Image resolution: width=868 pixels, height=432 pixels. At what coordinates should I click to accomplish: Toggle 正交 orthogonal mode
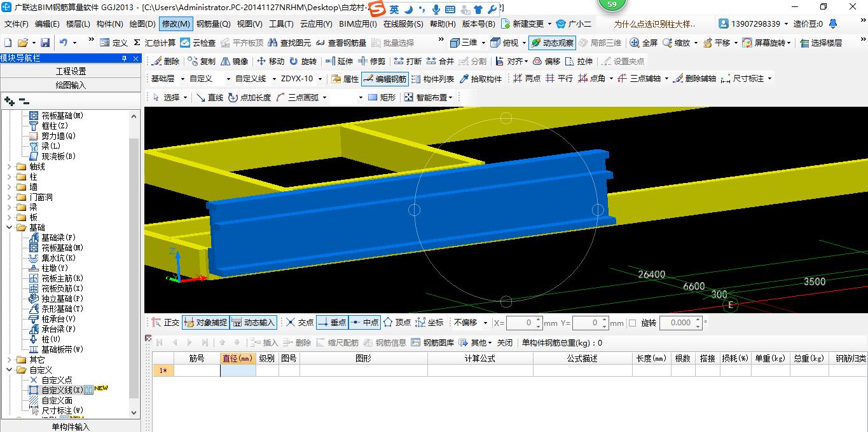tap(165, 323)
